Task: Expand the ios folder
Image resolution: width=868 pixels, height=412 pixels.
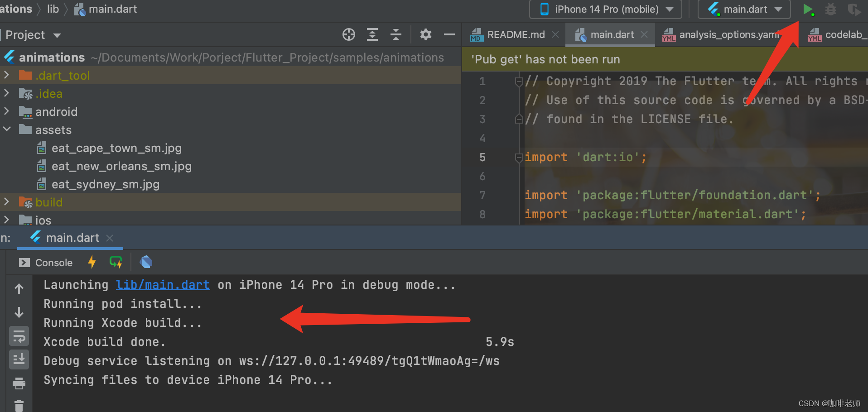Action: [6, 220]
